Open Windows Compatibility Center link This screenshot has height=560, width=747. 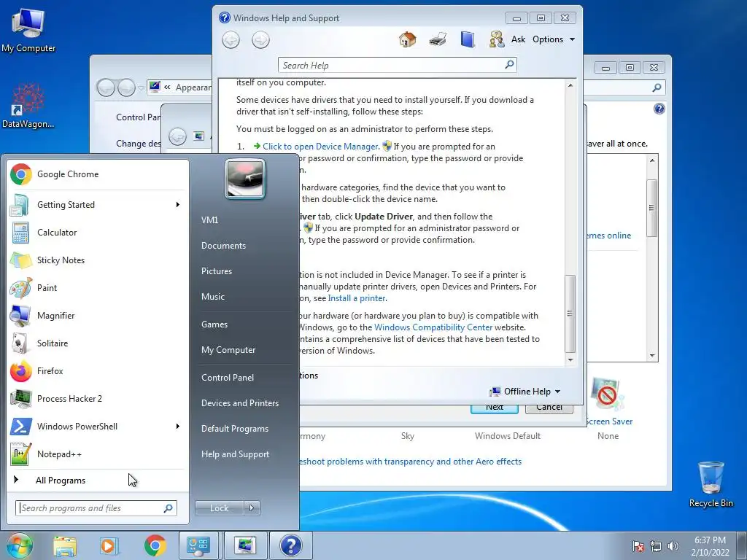tap(433, 327)
